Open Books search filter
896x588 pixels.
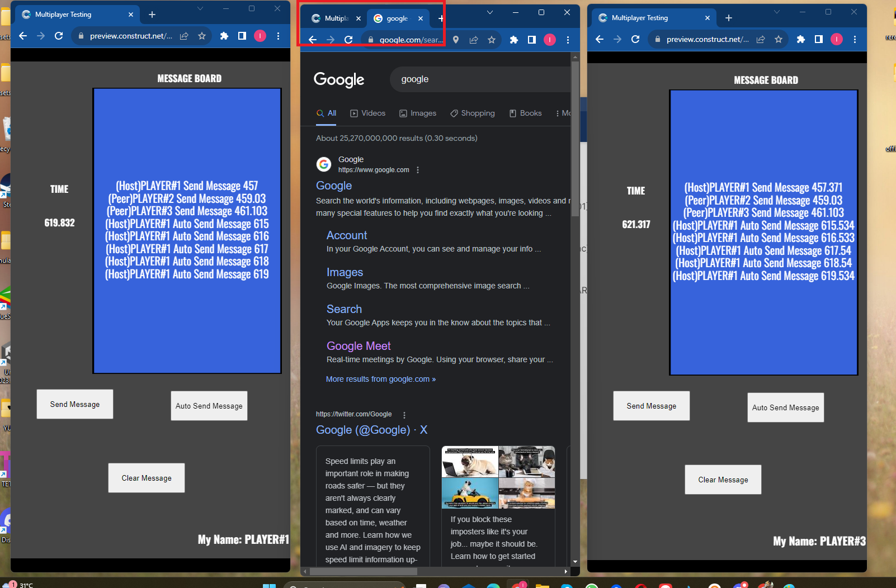(x=525, y=113)
